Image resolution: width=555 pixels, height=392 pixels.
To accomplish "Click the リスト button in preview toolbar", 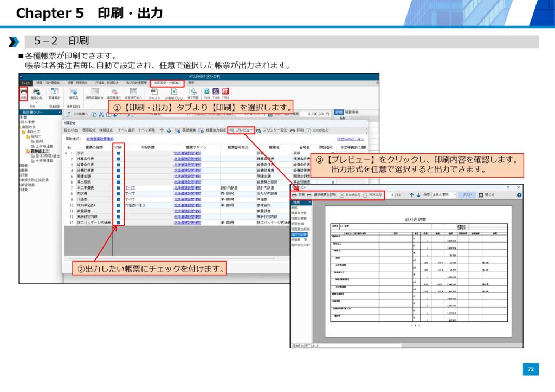I will (467, 194).
